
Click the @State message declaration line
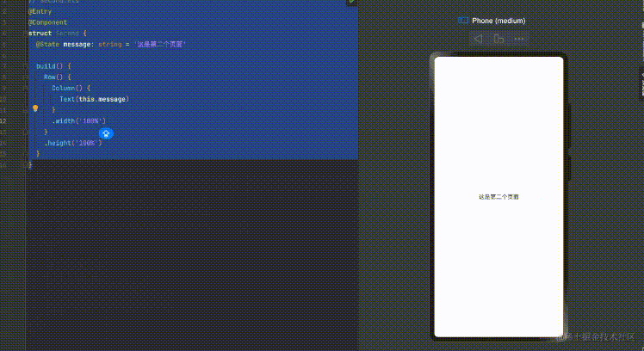point(111,45)
